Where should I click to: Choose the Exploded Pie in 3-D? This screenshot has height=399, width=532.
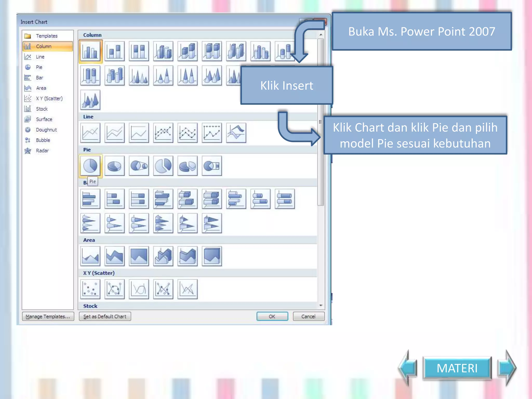coord(188,166)
